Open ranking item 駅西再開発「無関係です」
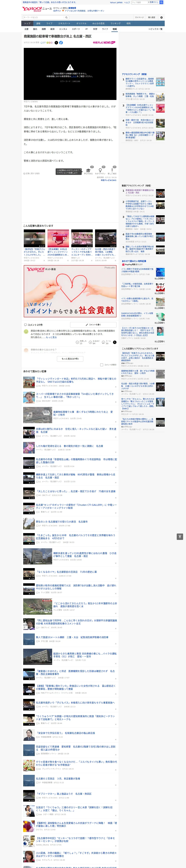Viewport: 186px width, 868px height. (140, 95)
